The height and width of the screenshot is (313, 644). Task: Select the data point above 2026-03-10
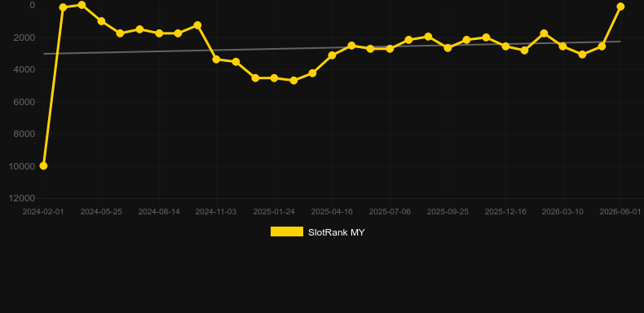pyautogui.click(x=562, y=46)
